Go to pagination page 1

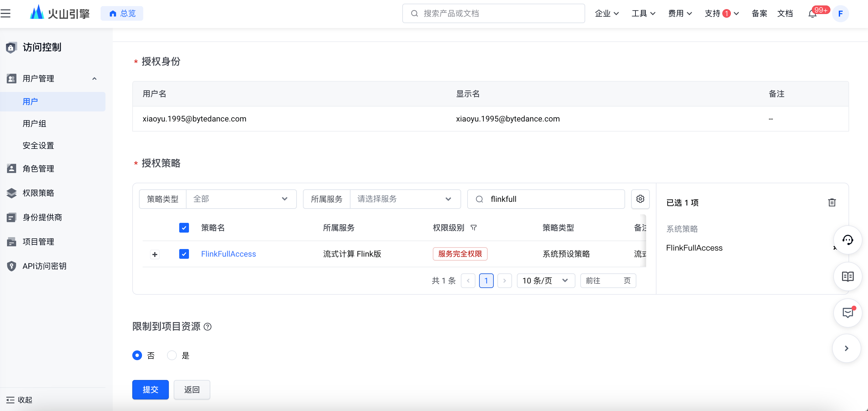[486, 281]
